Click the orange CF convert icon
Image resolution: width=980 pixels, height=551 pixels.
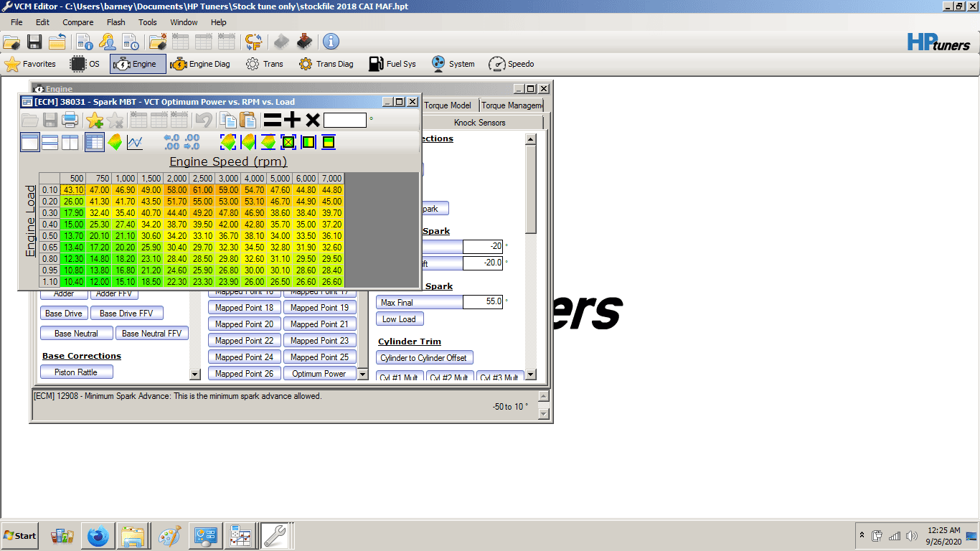coord(253,42)
